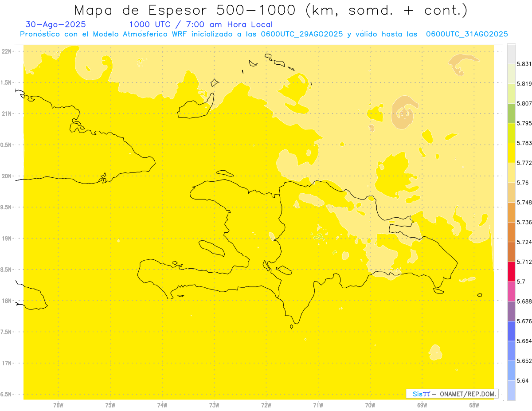The image size is (532, 411).
Task: Click the latitude label 21N
Action: point(7,114)
